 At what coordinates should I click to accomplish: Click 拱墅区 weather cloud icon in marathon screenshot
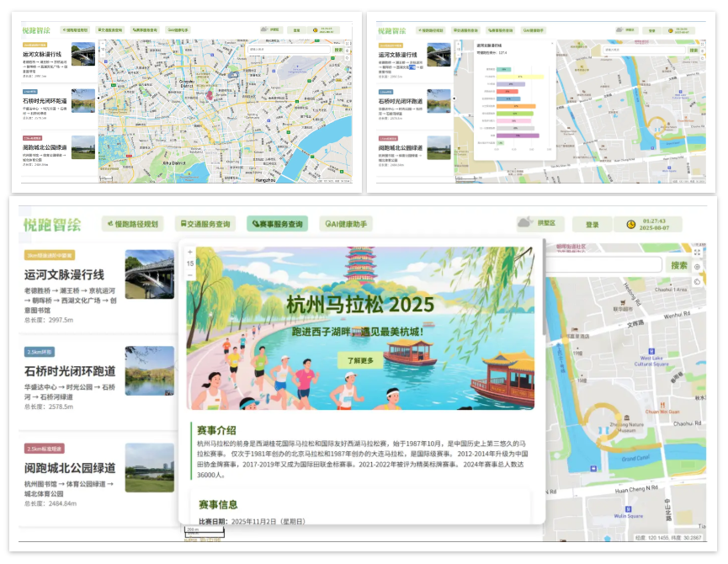pos(525,222)
